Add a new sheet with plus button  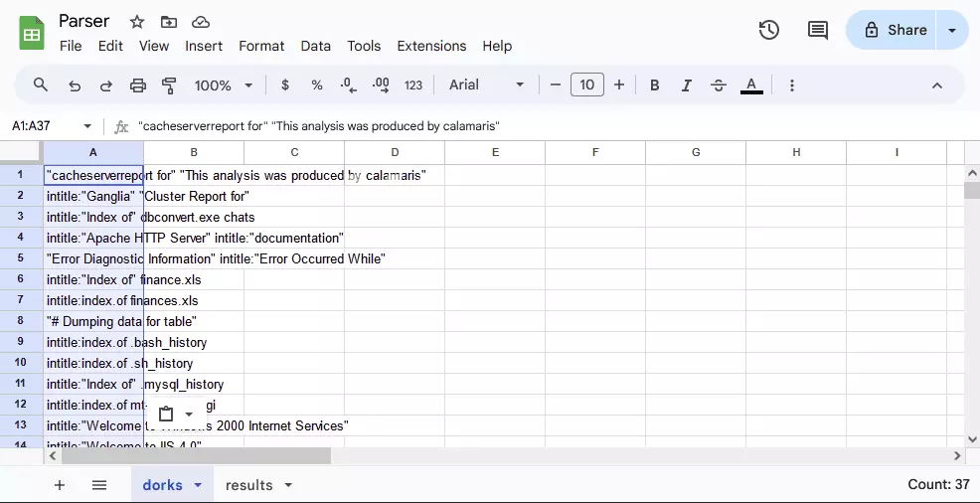click(60, 485)
